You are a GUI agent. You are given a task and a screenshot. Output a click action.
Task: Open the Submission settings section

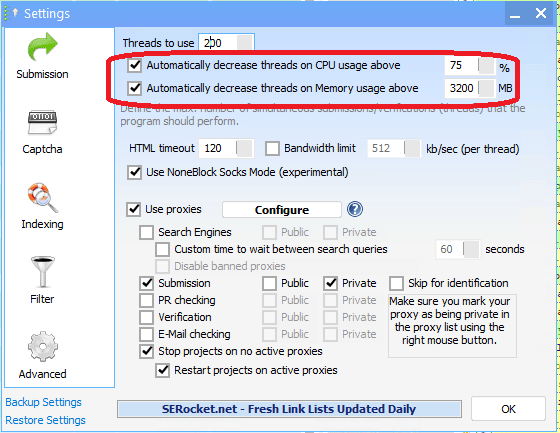tap(42, 56)
